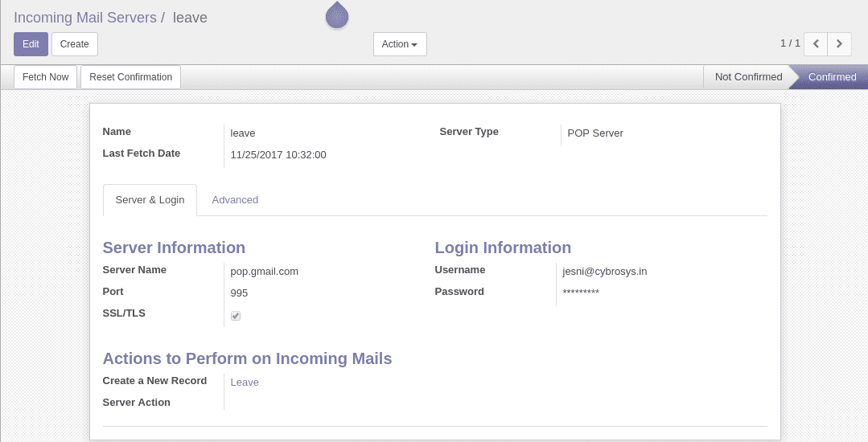868x442 pixels.
Task: Select the Server & Login tab
Action: point(150,199)
